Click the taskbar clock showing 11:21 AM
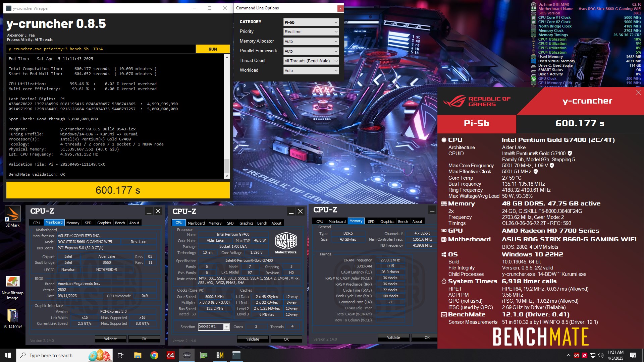644x362 pixels. [615, 355]
